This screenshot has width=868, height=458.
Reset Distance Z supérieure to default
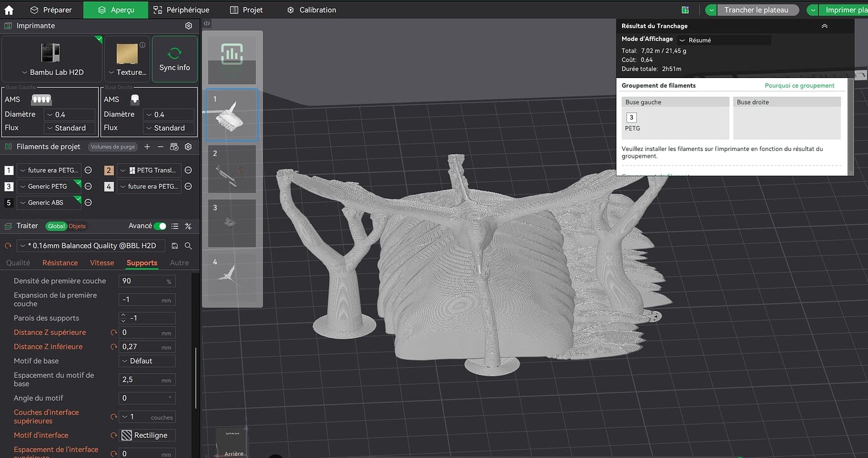tap(114, 332)
